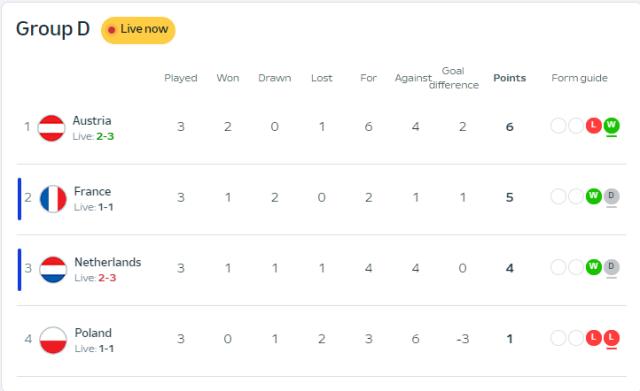Click the France flag icon
The height and width of the screenshot is (391, 640).
(x=53, y=199)
